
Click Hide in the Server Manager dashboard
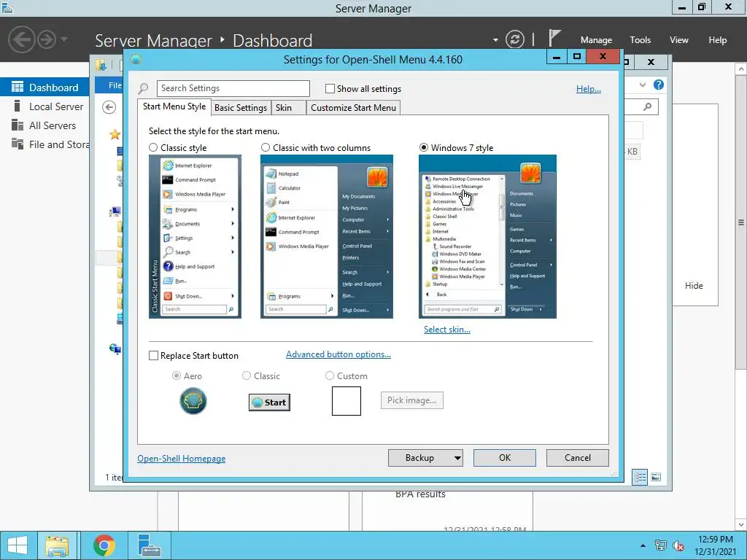point(694,286)
